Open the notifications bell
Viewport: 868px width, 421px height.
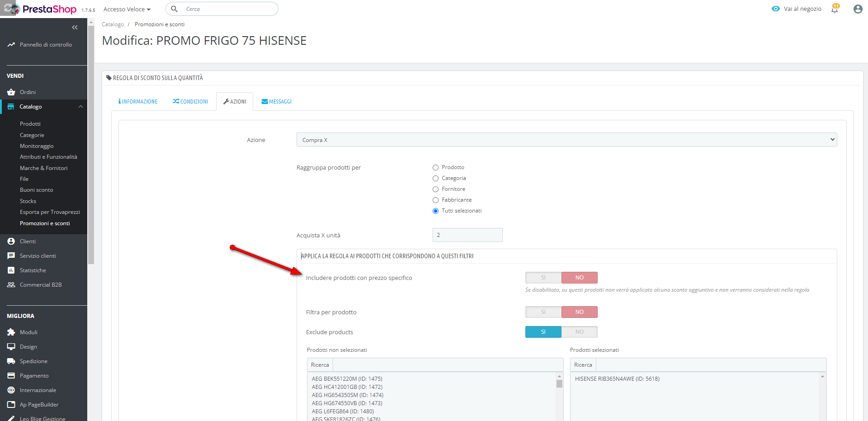pyautogui.click(x=835, y=9)
